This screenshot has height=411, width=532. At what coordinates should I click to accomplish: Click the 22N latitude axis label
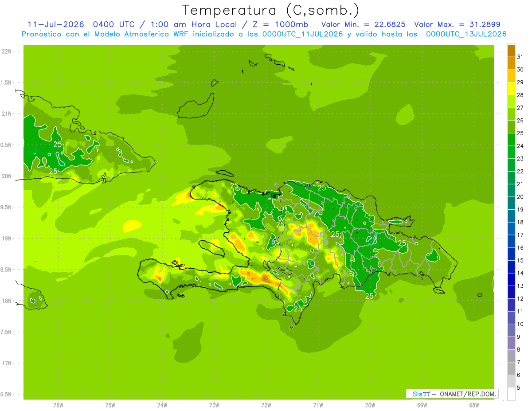pyautogui.click(x=6, y=51)
